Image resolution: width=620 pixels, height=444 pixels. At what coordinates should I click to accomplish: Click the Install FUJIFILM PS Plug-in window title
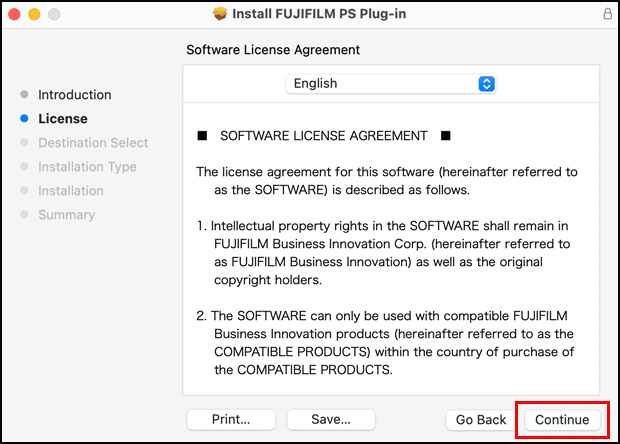pos(321,15)
